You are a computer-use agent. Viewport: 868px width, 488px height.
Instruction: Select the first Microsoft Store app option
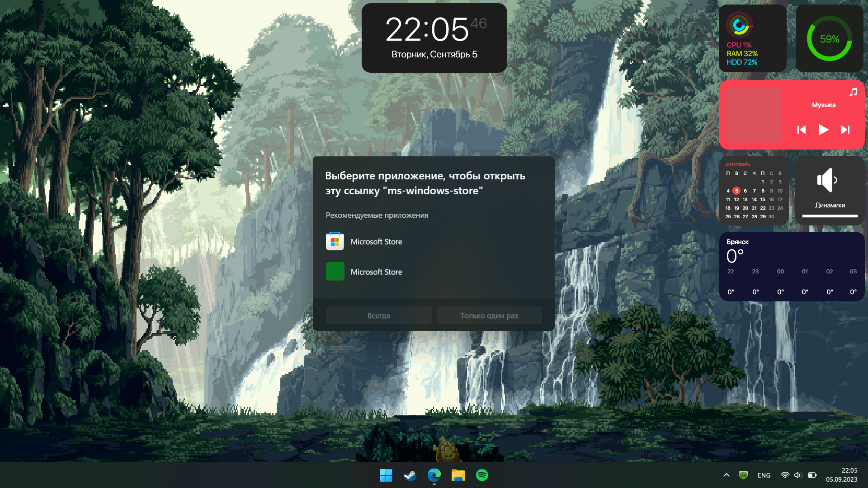pos(433,241)
